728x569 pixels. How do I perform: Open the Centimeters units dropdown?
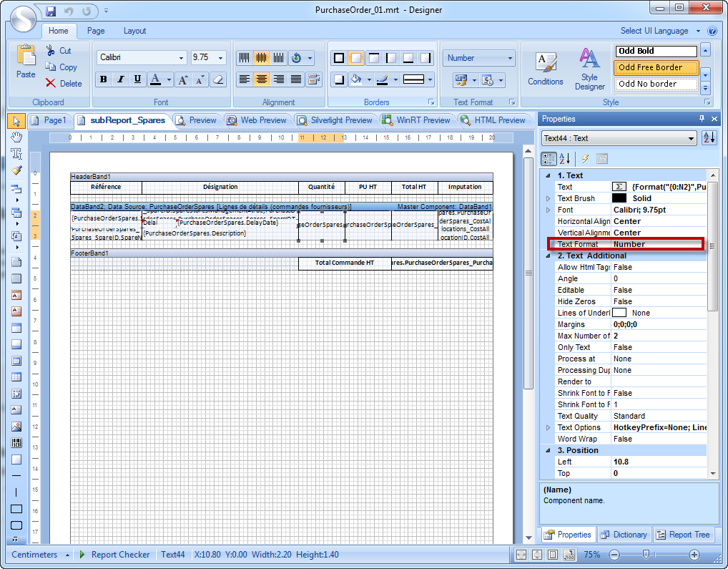pos(40,555)
